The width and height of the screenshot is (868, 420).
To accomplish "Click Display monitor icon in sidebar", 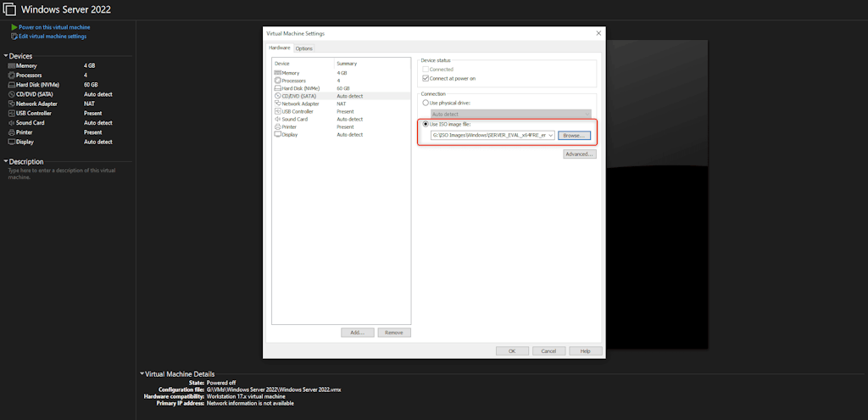I will [x=11, y=142].
